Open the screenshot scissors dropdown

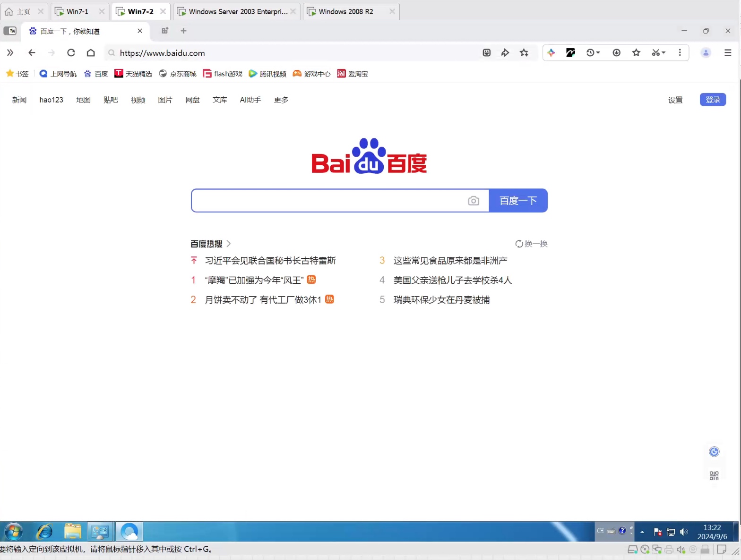[658, 53]
